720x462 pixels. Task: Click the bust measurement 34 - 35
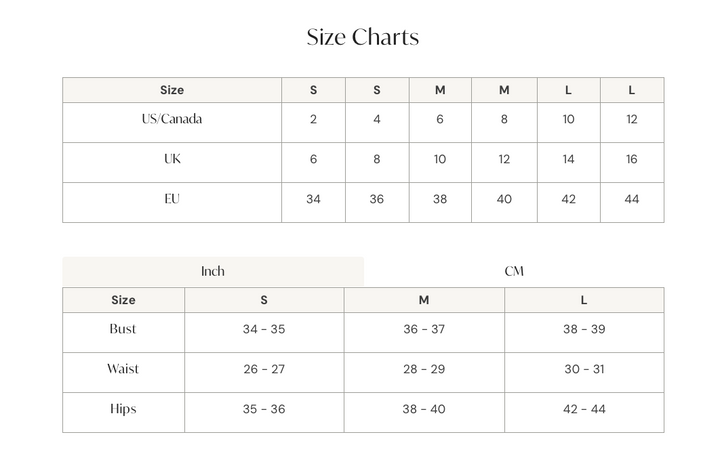pyautogui.click(x=264, y=330)
